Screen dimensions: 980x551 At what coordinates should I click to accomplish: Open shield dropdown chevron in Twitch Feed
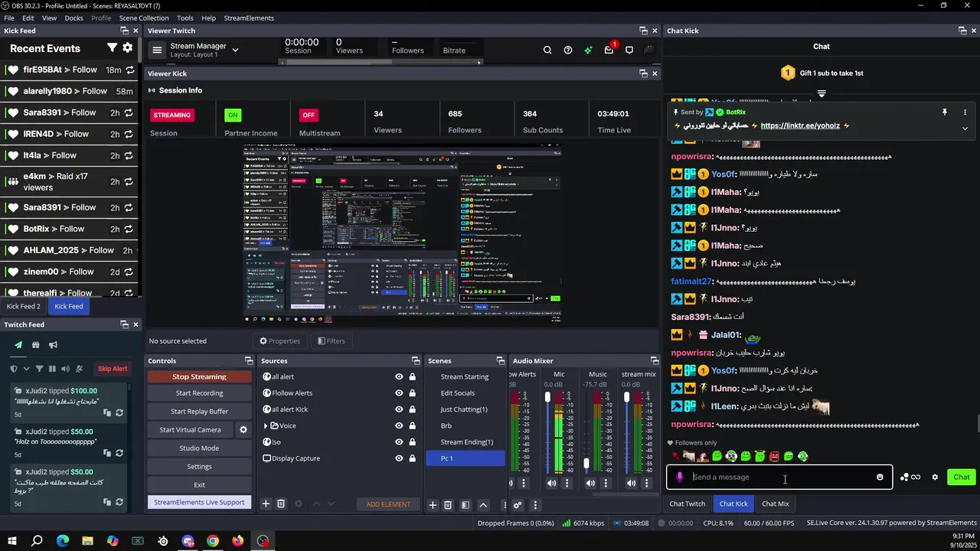point(27,369)
